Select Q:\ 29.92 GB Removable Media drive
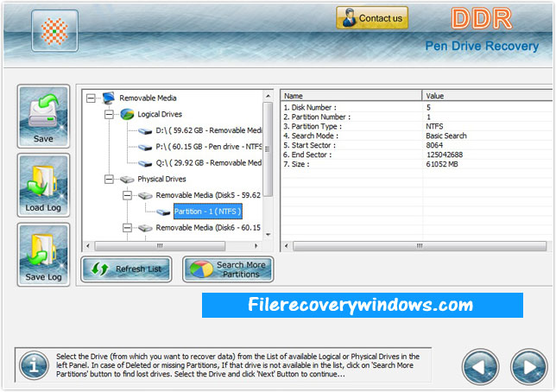Screen dimensions: 556x392 pos(209,163)
